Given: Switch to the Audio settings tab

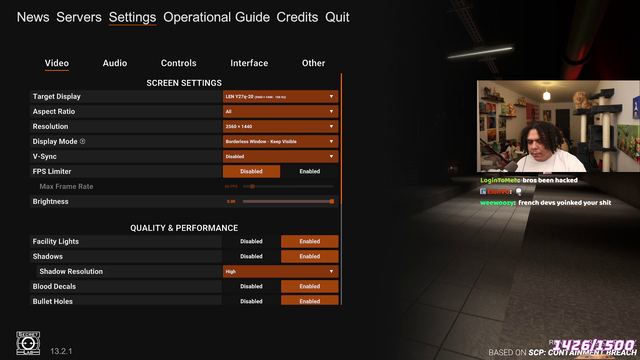Looking at the screenshot, I should (x=115, y=63).
